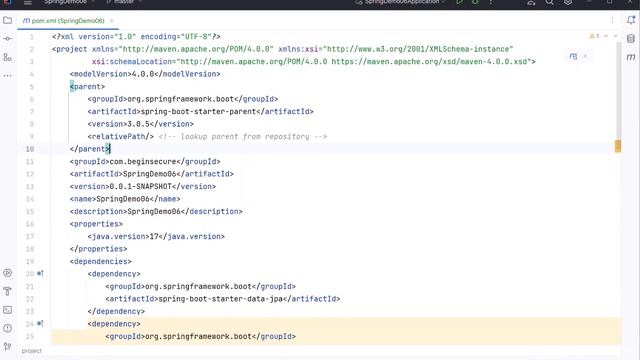Open the master branch dropdown

[x=124, y=2]
